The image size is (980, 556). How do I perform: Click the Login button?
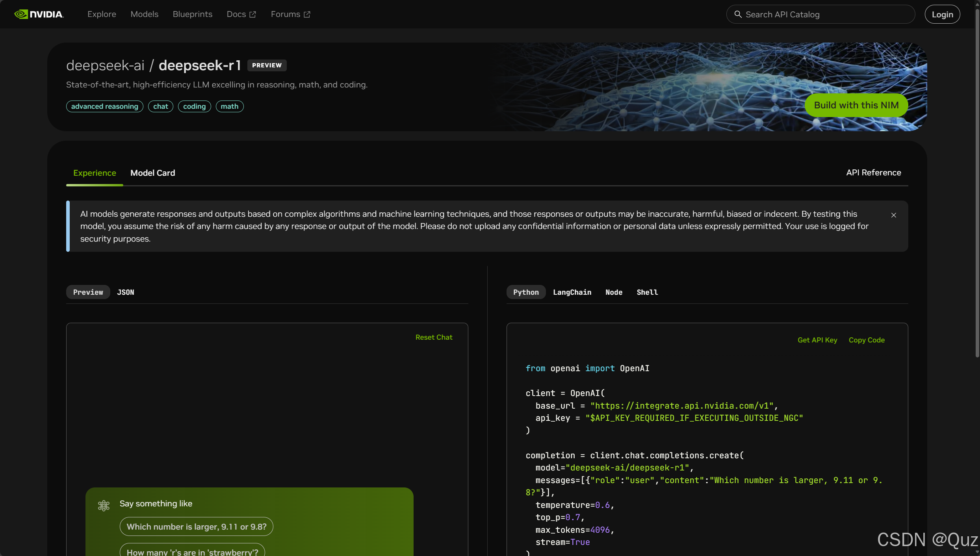click(x=942, y=14)
